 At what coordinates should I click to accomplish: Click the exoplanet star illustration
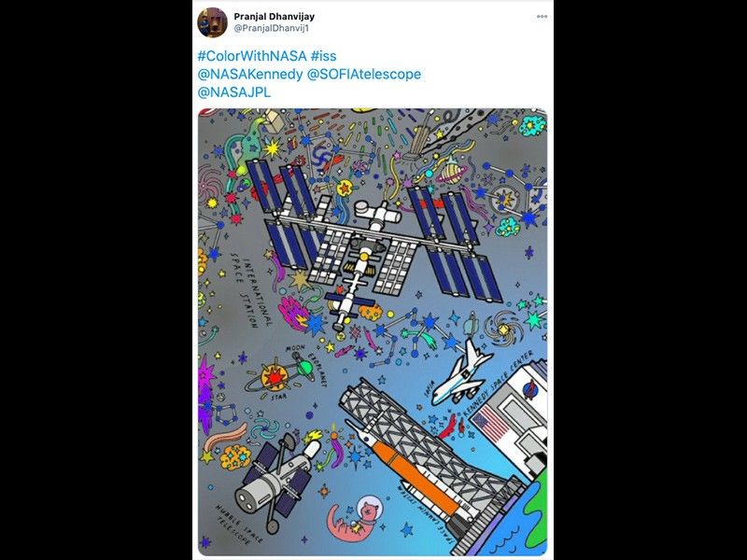[x=275, y=377]
